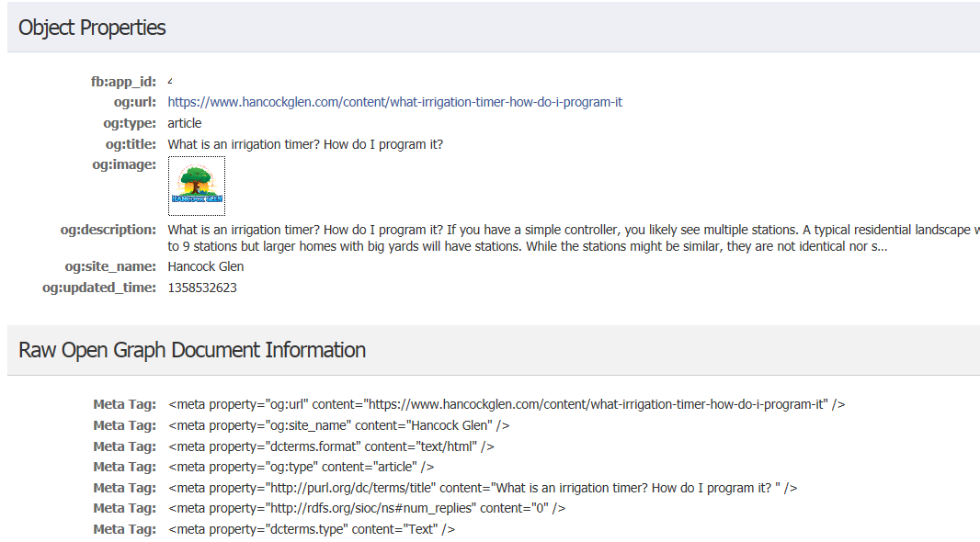Click the 'Hancock Glen' site name value
The height and width of the screenshot is (542, 980).
206,266
